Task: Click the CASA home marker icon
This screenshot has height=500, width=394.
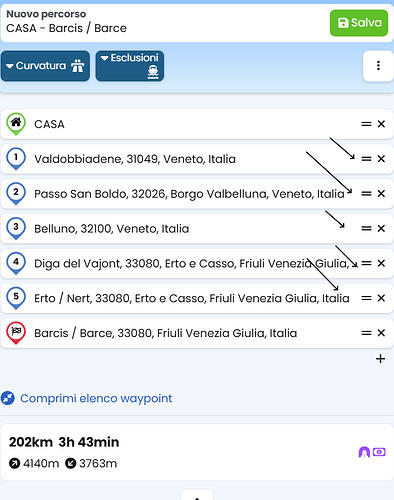Action: click(16, 124)
